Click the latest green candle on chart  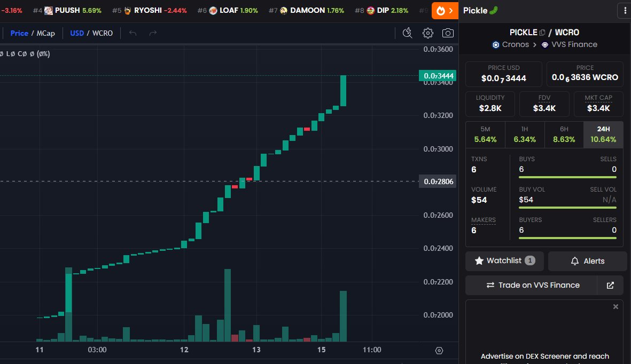pos(343,91)
